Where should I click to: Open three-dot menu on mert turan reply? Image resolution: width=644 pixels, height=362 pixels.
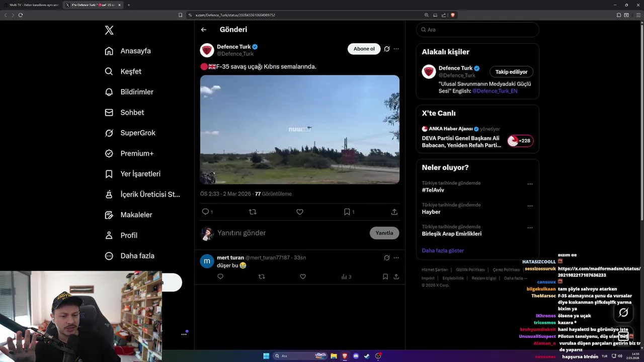click(396, 257)
